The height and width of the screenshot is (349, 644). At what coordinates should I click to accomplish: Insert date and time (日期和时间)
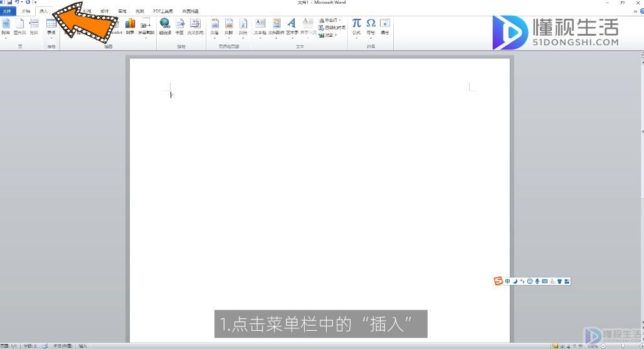[332, 28]
